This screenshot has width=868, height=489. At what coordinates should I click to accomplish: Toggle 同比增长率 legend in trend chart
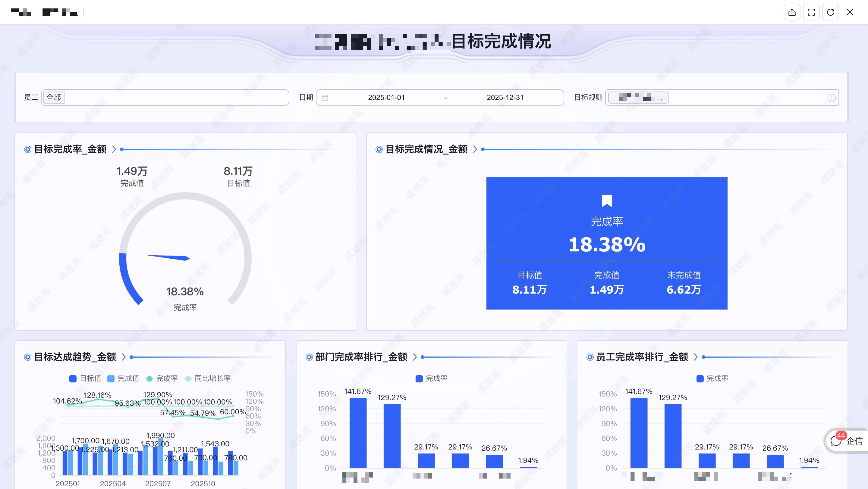click(208, 378)
